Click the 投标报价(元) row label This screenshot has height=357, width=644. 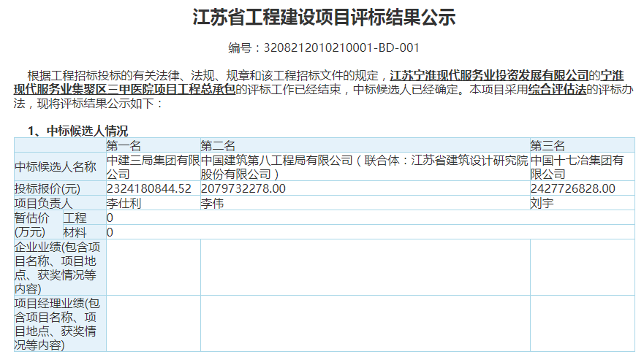pyautogui.click(x=60, y=188)
